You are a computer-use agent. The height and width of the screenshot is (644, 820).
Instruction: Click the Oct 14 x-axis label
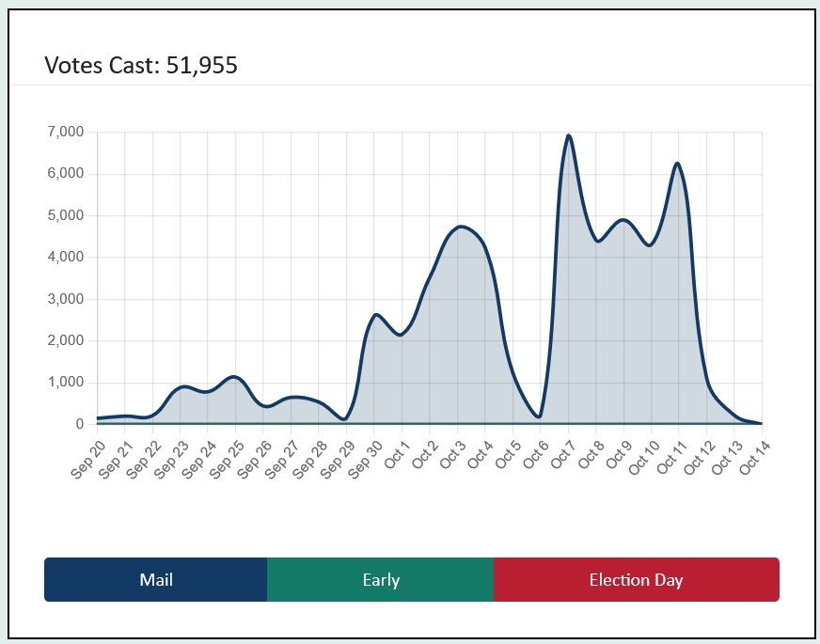754,458
